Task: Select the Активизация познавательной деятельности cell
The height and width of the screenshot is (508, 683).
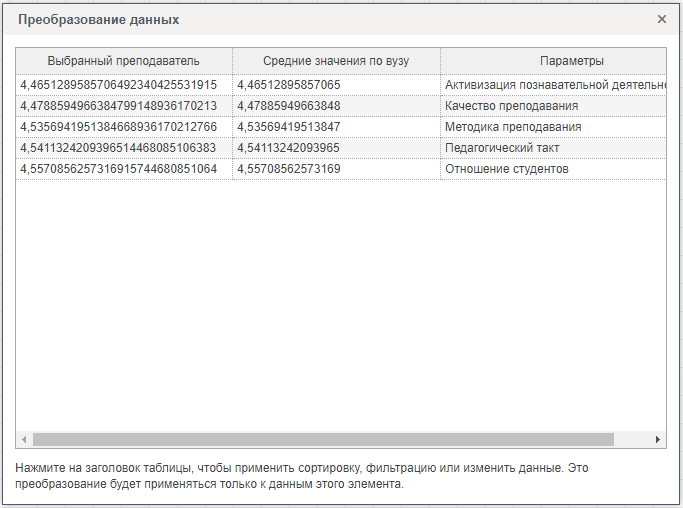Action: tap(555, 85)
